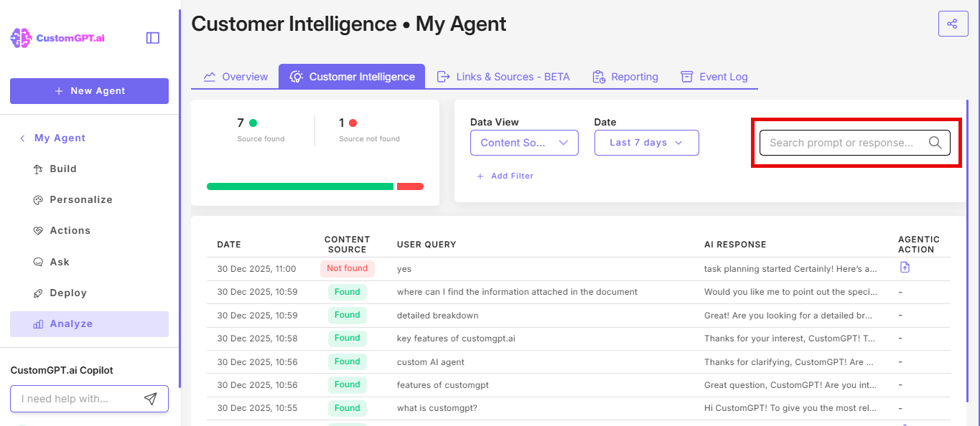Image resolution: width=980 pixels, height=426 pixels.
Task: Open the Overview tab
Action: [236, 77]
